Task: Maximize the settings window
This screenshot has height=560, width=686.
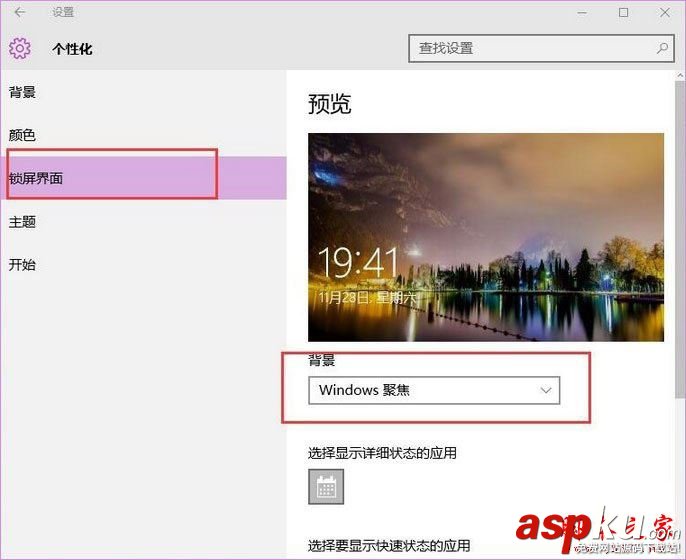Action: [623, 13]
